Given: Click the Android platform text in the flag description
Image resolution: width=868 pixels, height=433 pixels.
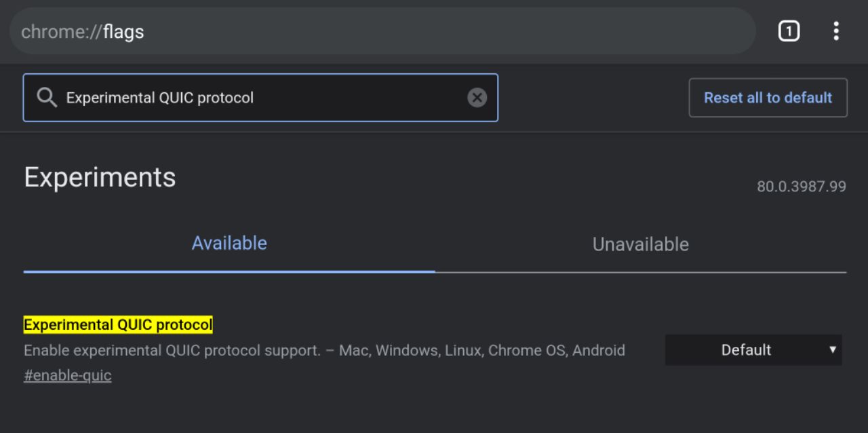Looking at the screenshot, I should [x=598, y=351].
